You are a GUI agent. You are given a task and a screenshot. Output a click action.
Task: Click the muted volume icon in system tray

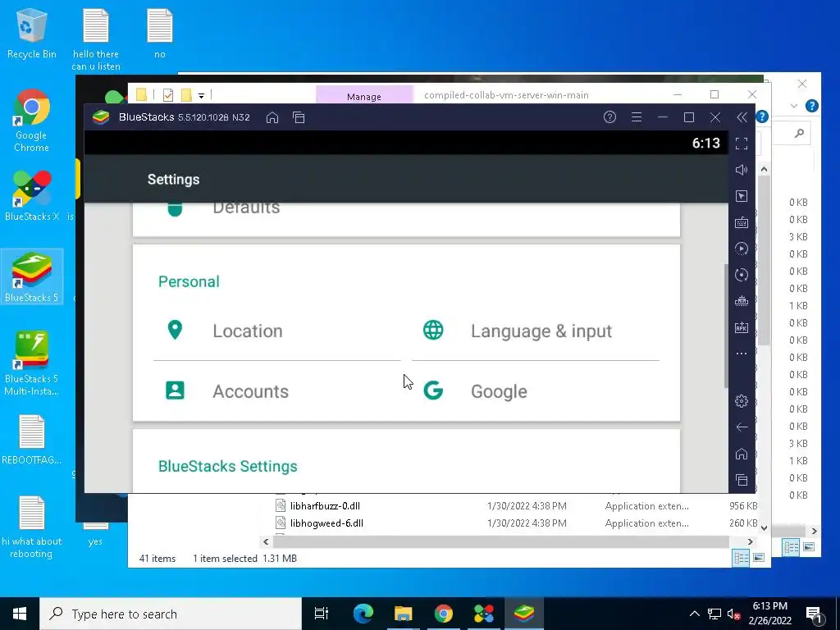pos(734,614)
